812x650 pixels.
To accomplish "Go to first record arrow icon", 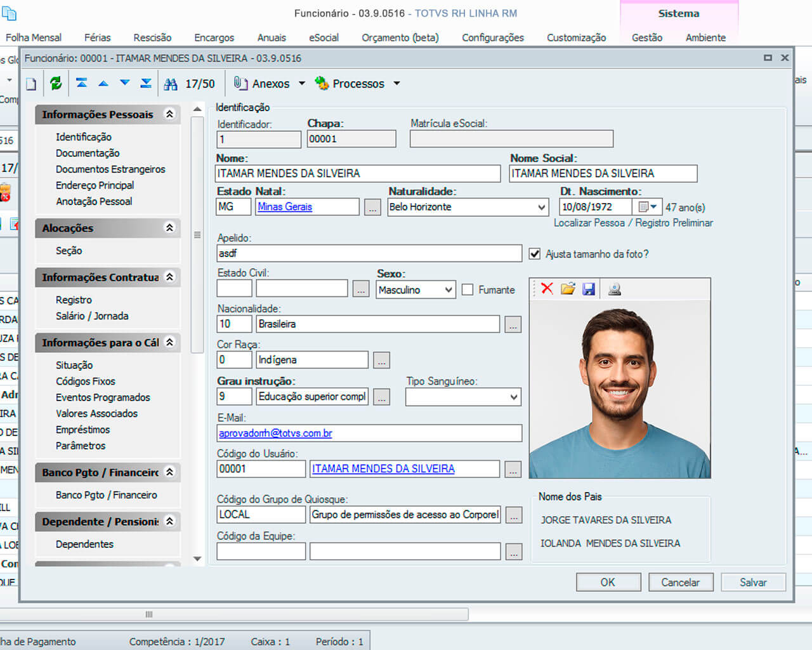I will 82,83.
